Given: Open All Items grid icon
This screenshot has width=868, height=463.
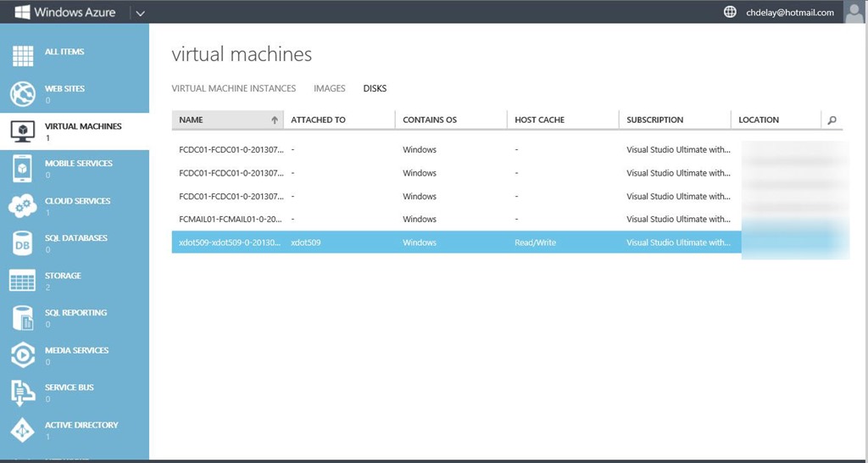Looking at the screenshot, I should coord(23,56).
